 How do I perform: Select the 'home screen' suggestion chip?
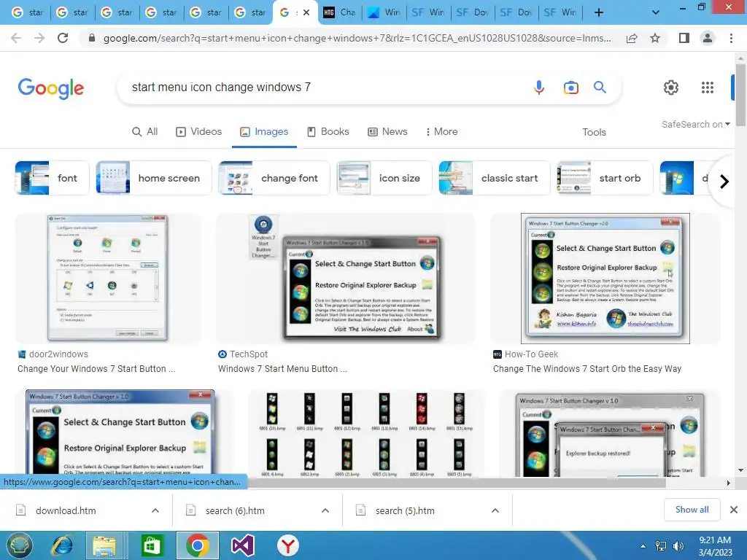pos(153,178)
